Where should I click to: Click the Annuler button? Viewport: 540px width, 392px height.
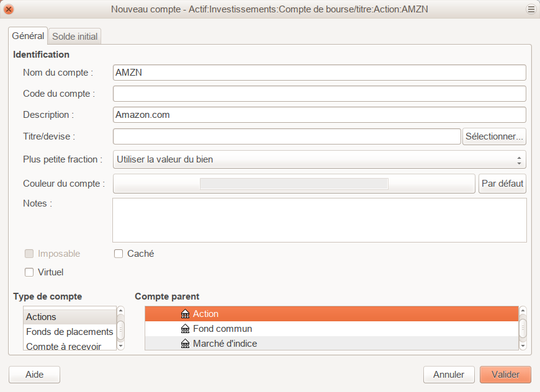tap(449, 375)
